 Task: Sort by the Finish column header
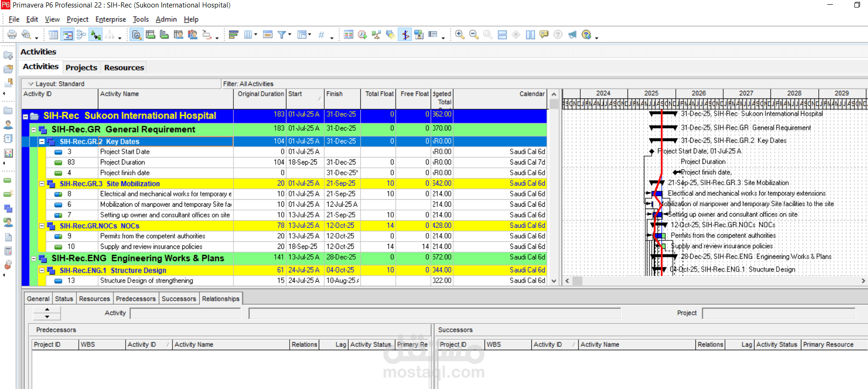pos(342,98)
